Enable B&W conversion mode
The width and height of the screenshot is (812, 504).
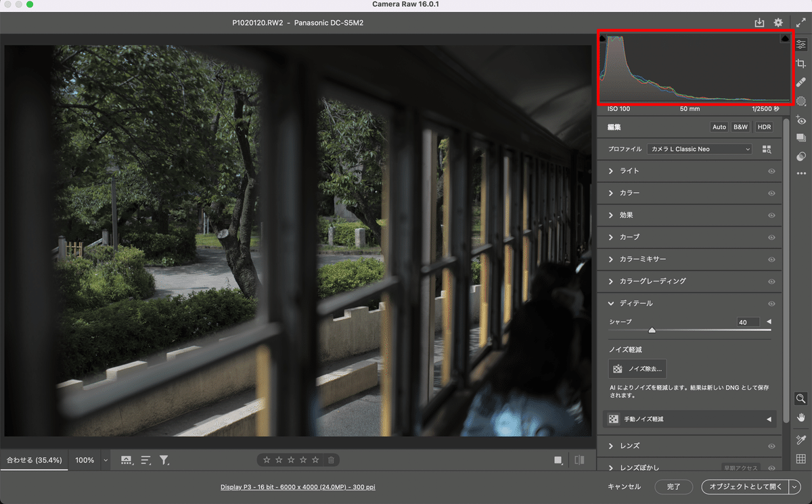tap(740, 127)
